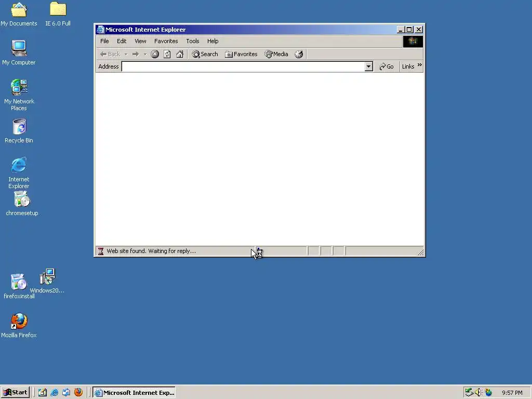Image resolution: width=532 pixels, height=399 pixels.
Task: Open the Edit menu
Action: click(122, 41)
